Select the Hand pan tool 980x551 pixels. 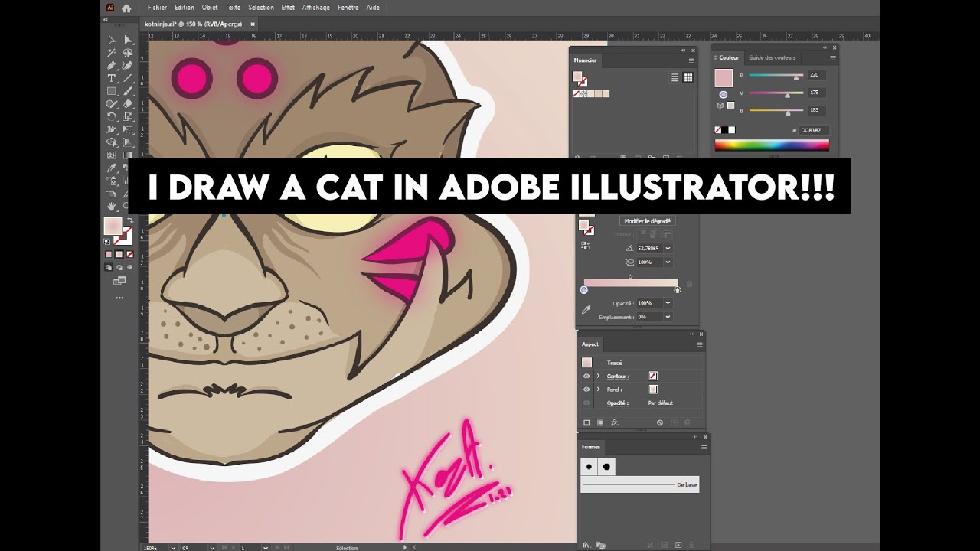coord(112,206)
